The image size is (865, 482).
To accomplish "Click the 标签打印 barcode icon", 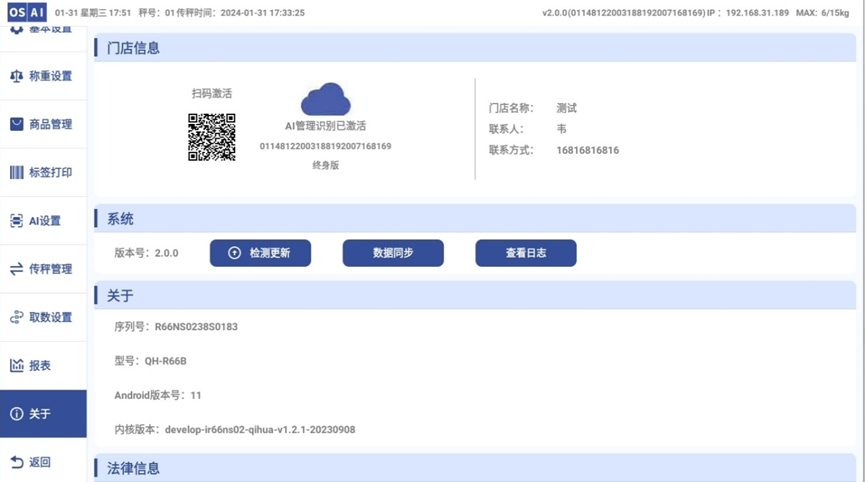I will [16, 172].
